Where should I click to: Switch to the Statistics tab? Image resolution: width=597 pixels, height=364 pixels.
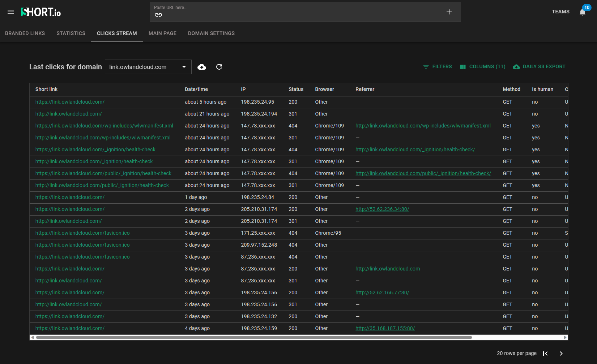click(71, 33)
